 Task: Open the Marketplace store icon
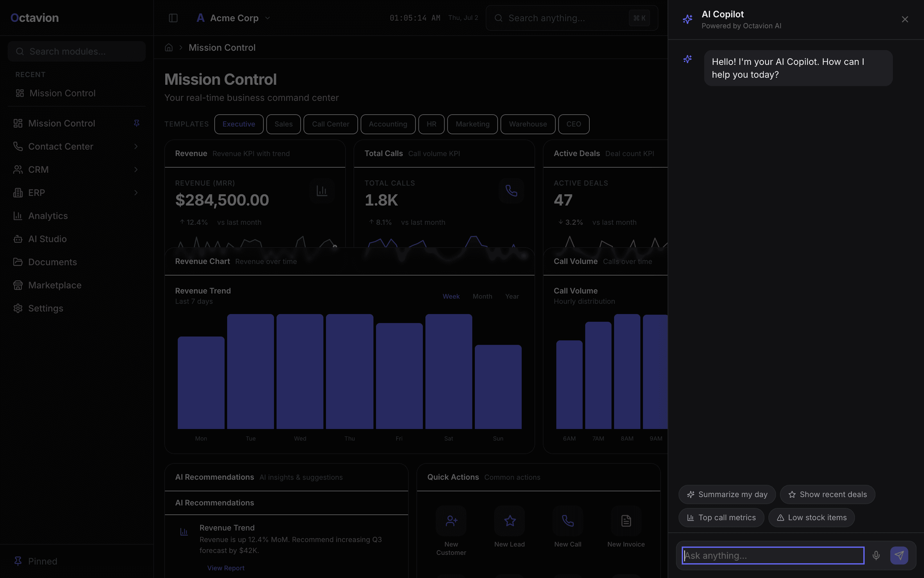[x=18, y=285]
